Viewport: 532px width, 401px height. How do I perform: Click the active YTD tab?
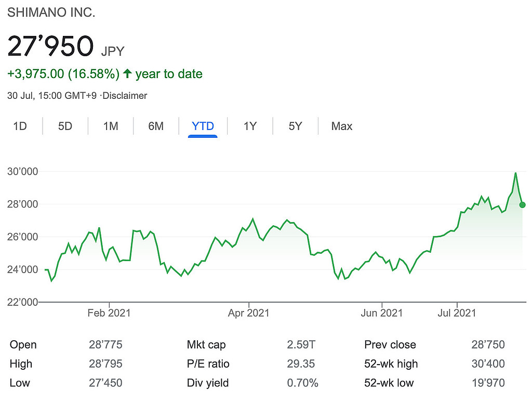pos(203,126)
